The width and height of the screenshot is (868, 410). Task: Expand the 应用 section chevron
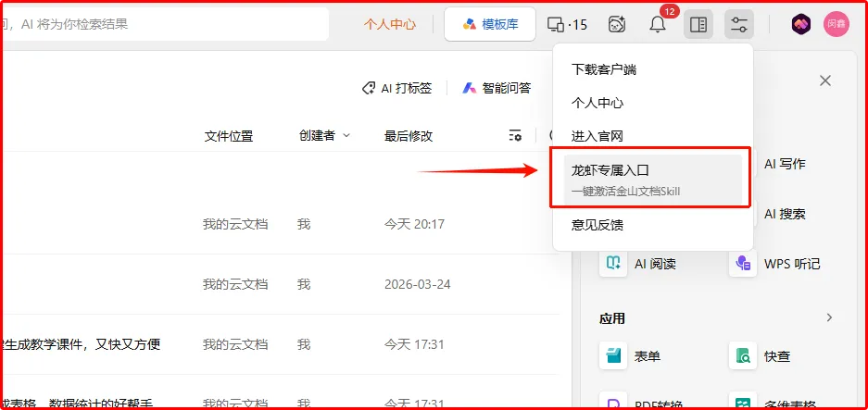[x=829, y=317]
